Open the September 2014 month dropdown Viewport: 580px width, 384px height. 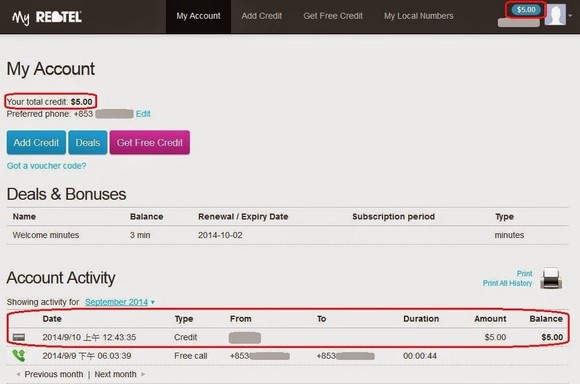point(120,302)
